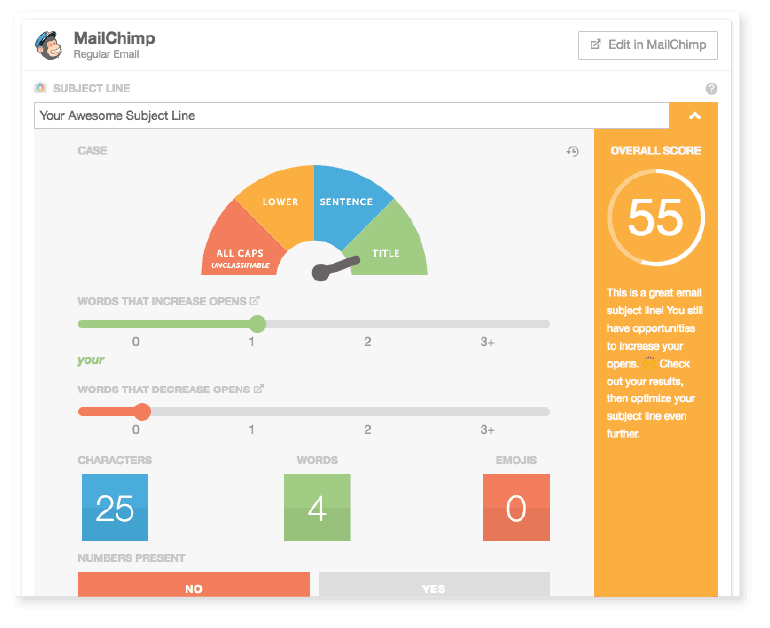Click the external link icon beside Words That Decrease Opens
The image size is (770, 628).
(259, 389)
